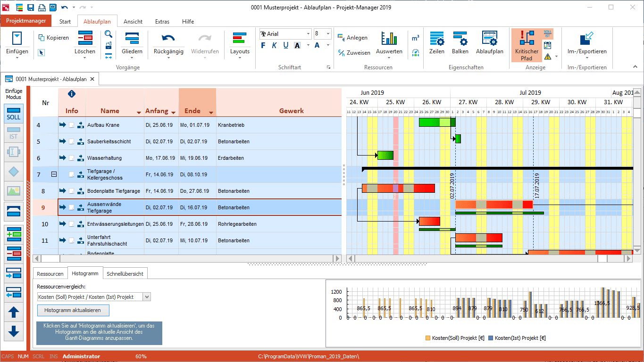Click the Gantt vertical scrollbar down arrow
Image resolution: width=644 pixels, height=362 pixels.
pyautogui.click(x=637, y=250)
